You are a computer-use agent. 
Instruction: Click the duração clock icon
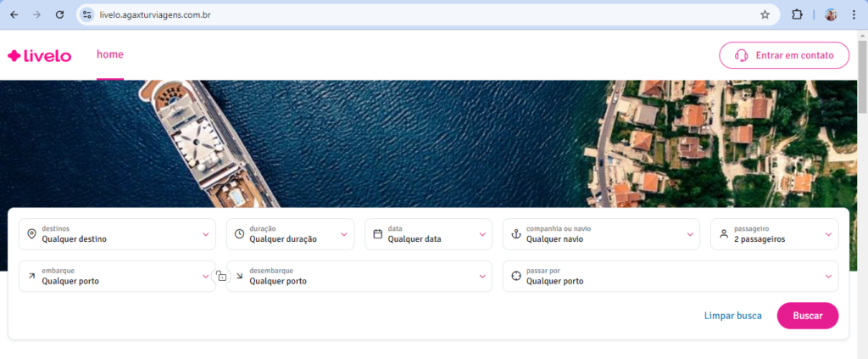tap(239, 234)
